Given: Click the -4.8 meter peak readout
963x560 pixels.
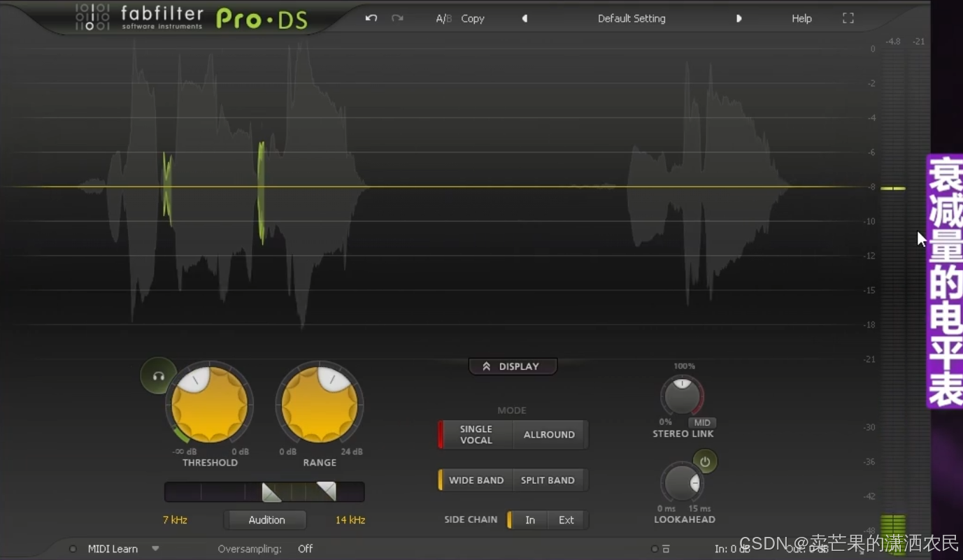Looking at the screenshot, I should tap(893, 41).
